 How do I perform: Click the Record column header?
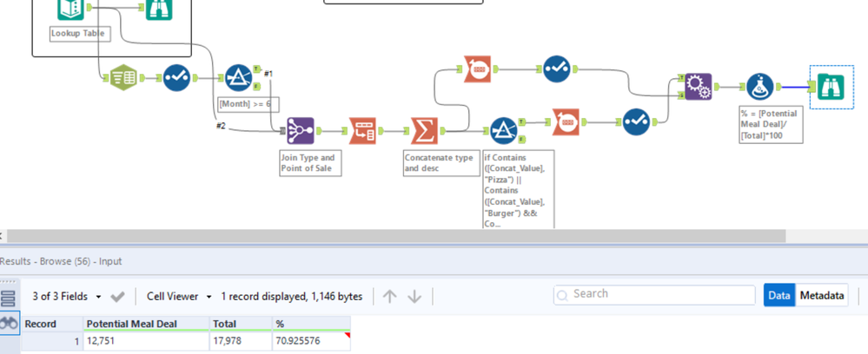(x=52, y=324)
